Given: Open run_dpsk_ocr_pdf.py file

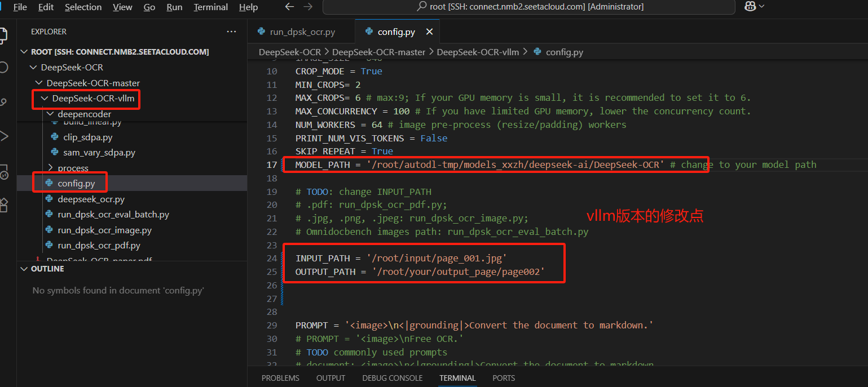Looking at the screenshot, I should (99, 246).
